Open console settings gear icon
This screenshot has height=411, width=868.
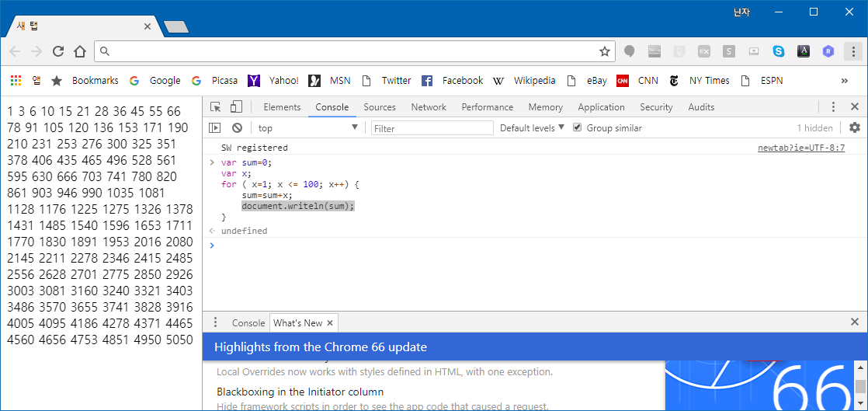[x=855, y=128]
